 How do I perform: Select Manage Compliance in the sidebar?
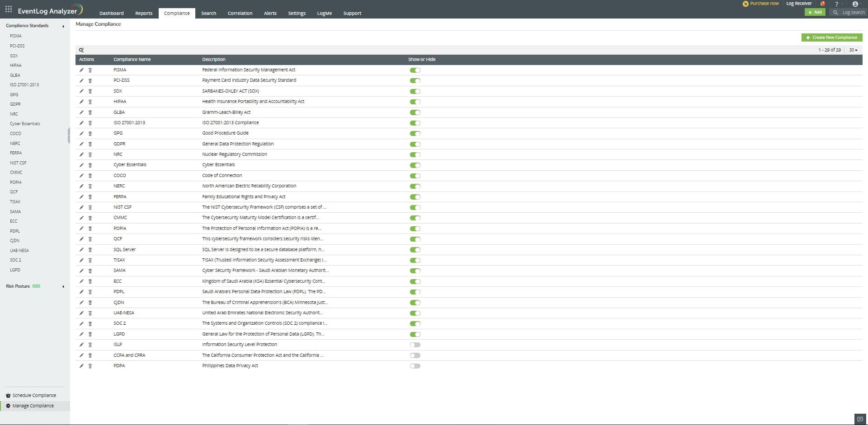click(35, 406)
